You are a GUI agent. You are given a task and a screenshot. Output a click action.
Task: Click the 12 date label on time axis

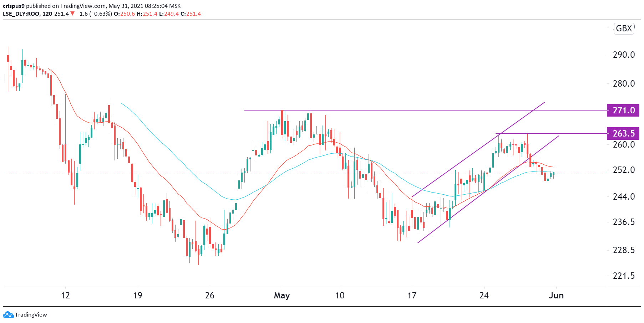click(x=65, y=296)
